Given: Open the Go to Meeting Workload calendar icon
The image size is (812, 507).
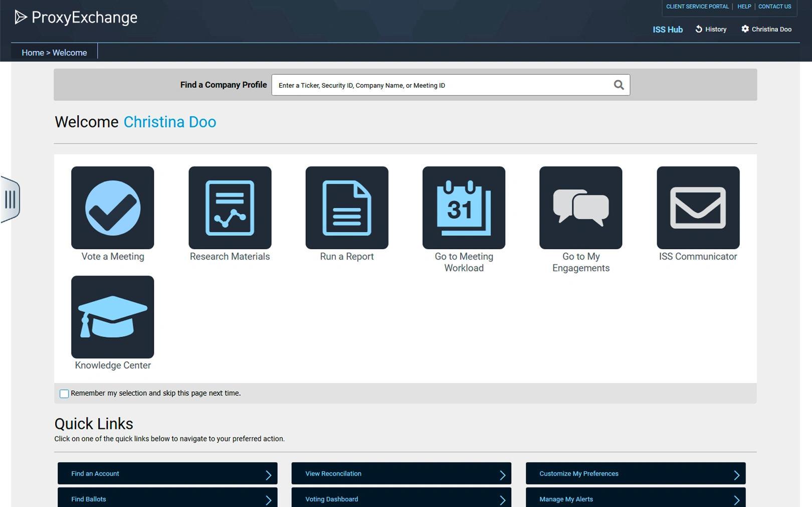Looking at the screenshot, I should click(464, 207).
